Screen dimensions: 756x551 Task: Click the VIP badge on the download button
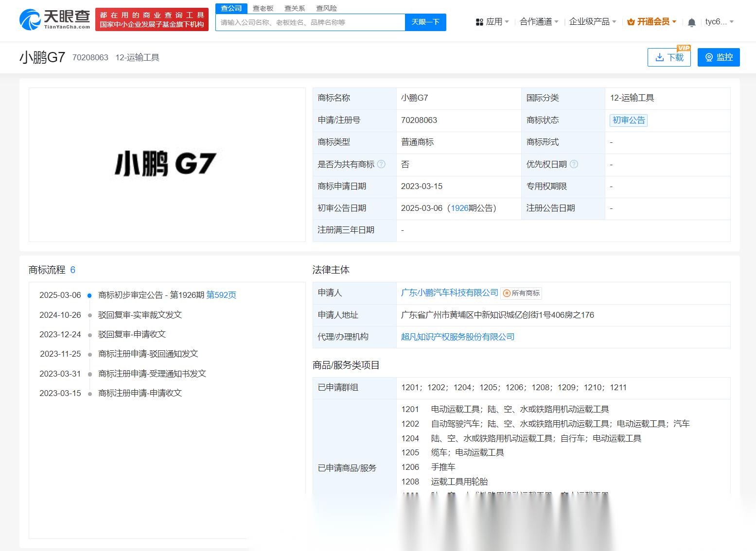coord(685,48)
